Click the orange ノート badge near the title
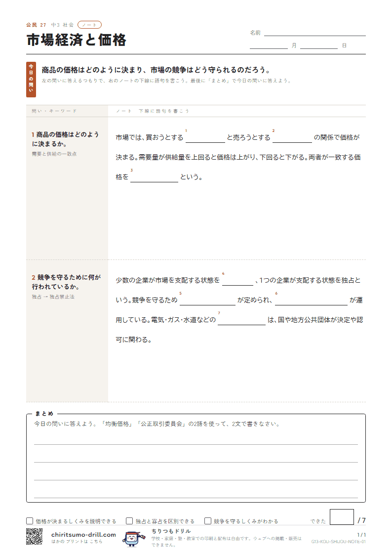Image resolution: width=392 pixels, height=555 pixels. 89,25
